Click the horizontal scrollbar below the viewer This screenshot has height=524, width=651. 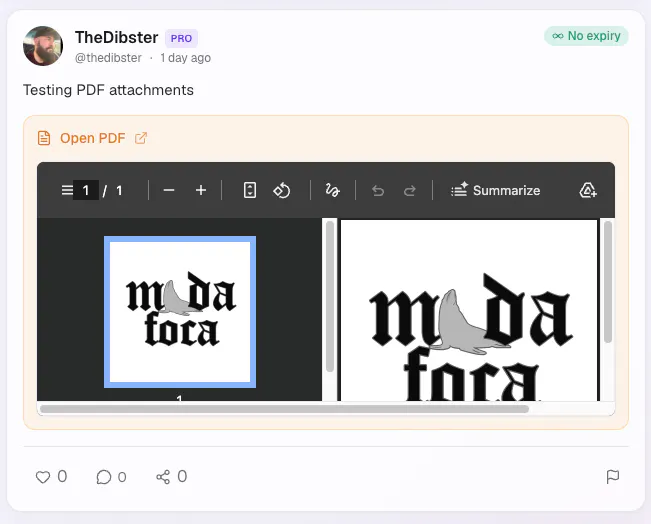(x=284, y=409)
